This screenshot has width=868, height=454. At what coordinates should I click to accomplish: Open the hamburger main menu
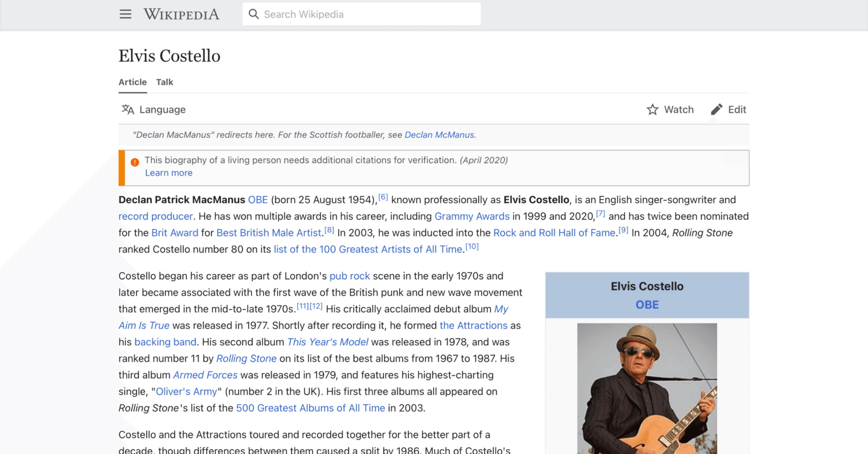125,14
